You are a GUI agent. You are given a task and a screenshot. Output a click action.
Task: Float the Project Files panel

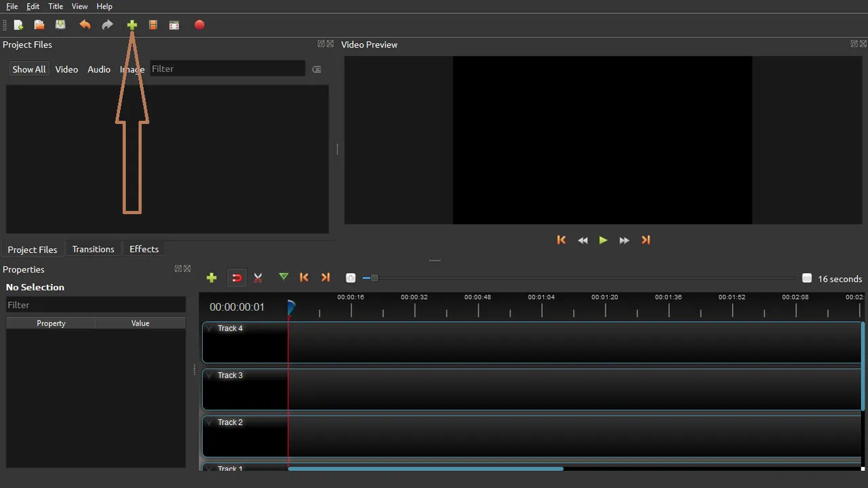click(321, 44)
